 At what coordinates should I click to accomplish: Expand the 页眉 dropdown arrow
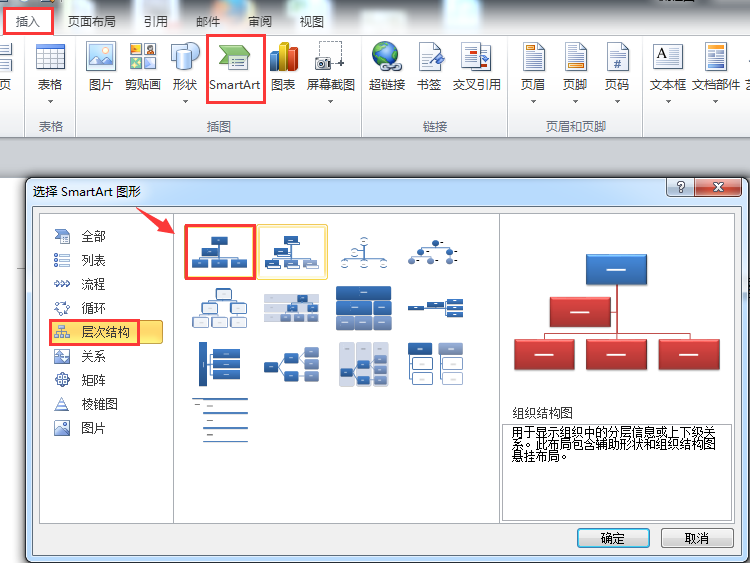pyautogui.click(x=533, y=101)
